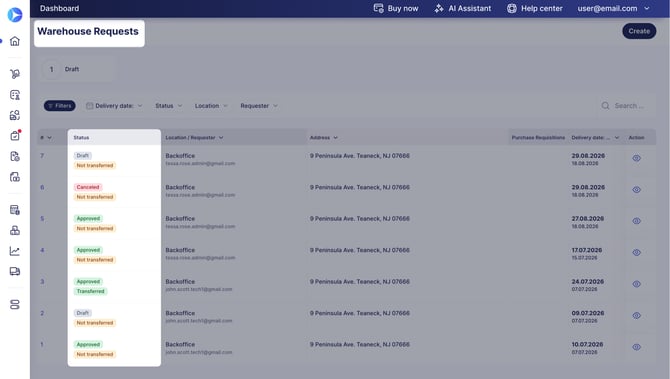
Task: Expand the Requester filter dropdown
Action: click(x=259, y=106)
